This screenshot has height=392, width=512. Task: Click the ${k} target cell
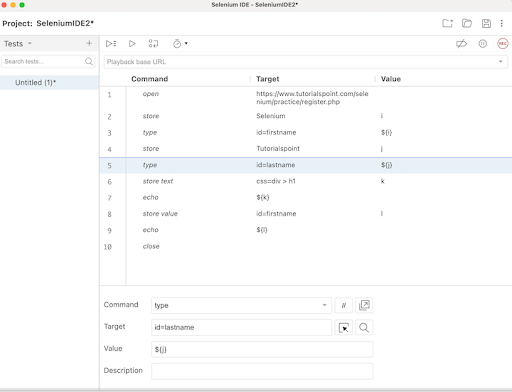click(263, 197)
